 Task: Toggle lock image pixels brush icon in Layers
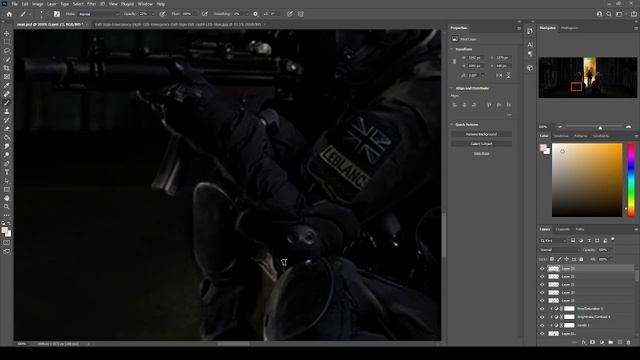click(559, 259)
